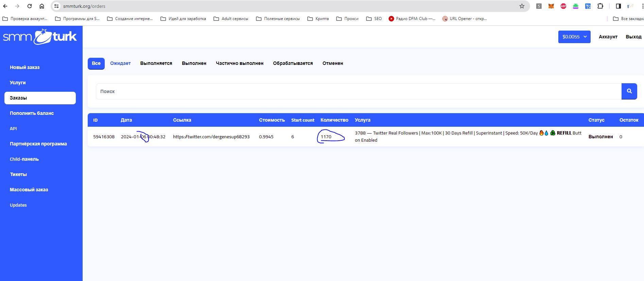Click the smmturk logo

click(x=40, y=37)
